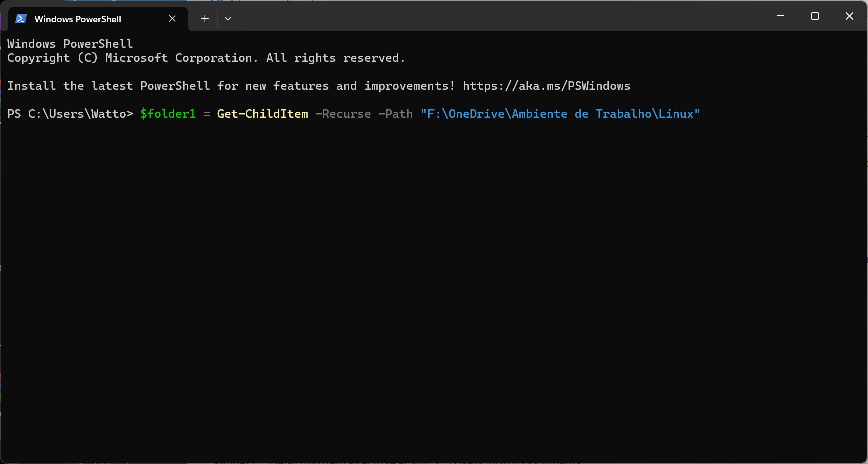
Task: Click the Install the latest PowerShell message
Action: pyautogui.click(x=230, y=86)
